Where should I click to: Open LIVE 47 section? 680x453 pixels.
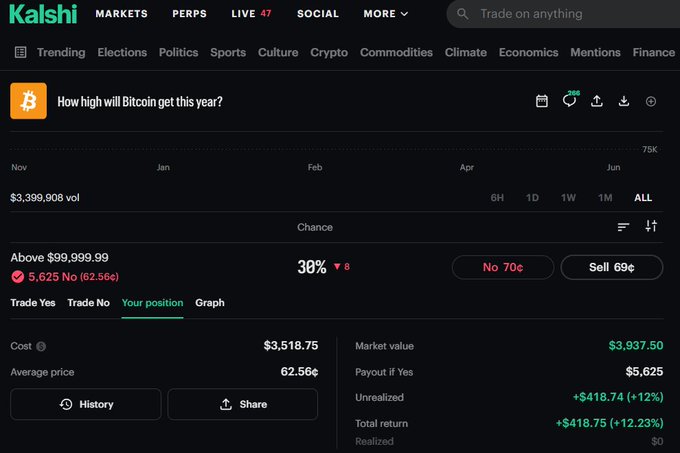pos(252,14)
